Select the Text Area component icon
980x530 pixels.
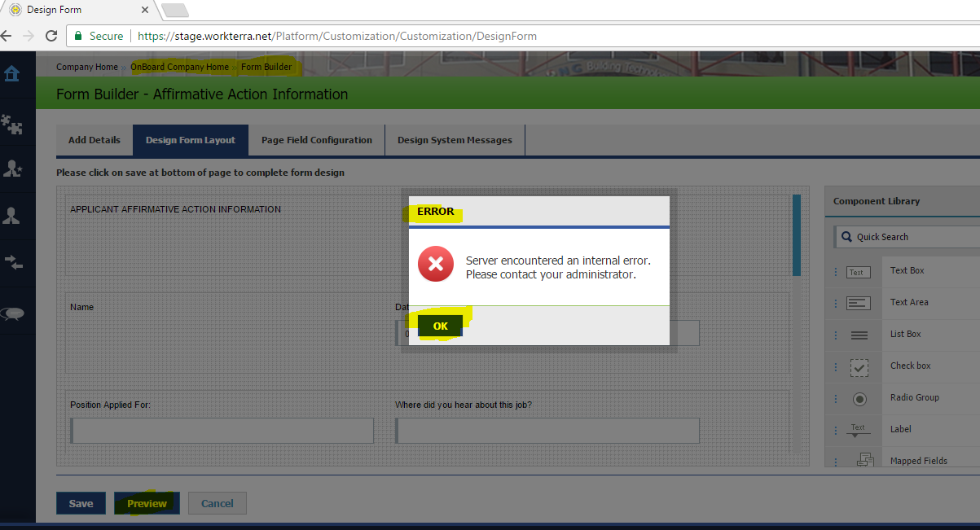tap(859, 303)
